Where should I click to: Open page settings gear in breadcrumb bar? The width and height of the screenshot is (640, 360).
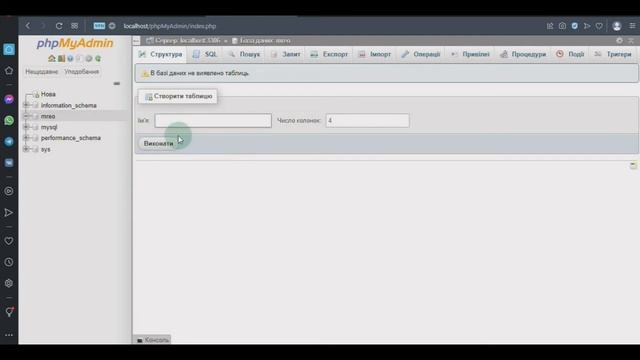point(620,40)
